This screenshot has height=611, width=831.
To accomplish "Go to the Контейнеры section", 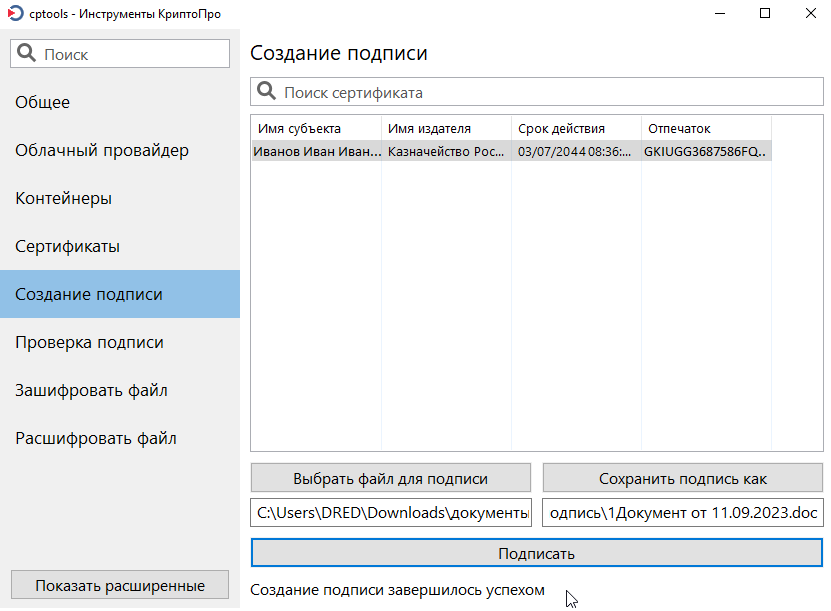I will tap(63, 198).
